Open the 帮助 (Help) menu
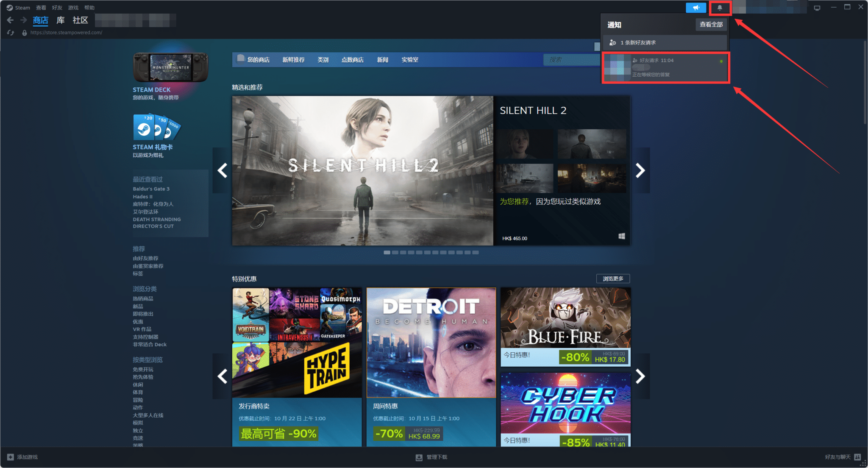The image size is (868, 468). [89, 7]
